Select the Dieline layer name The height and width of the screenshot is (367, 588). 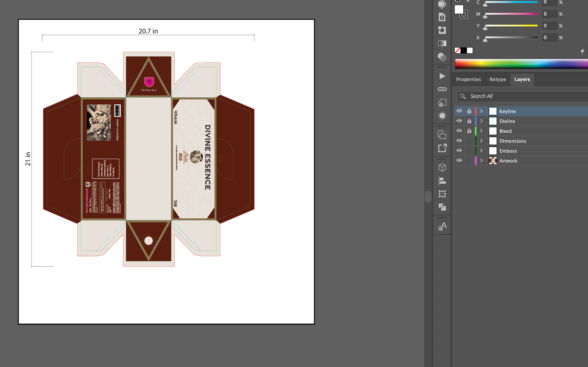click(x=507, y=121)
